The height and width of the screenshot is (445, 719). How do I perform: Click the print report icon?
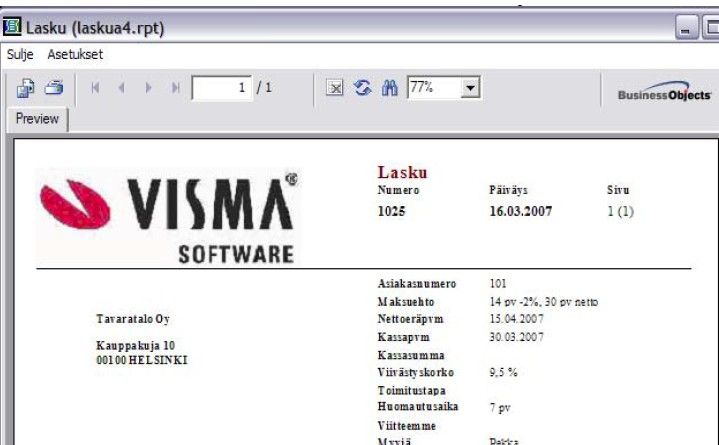point(54,87)
